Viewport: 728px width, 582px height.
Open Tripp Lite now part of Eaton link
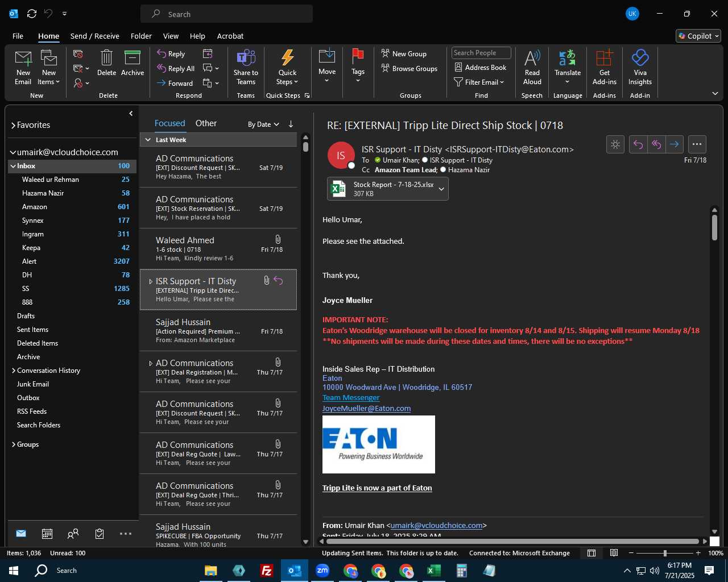[377, 488]
